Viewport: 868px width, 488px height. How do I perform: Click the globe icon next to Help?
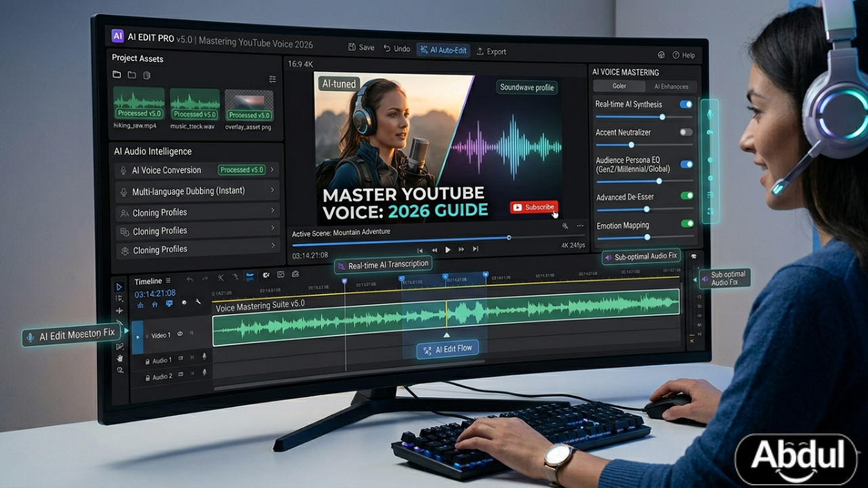click(x=661, y=55)
